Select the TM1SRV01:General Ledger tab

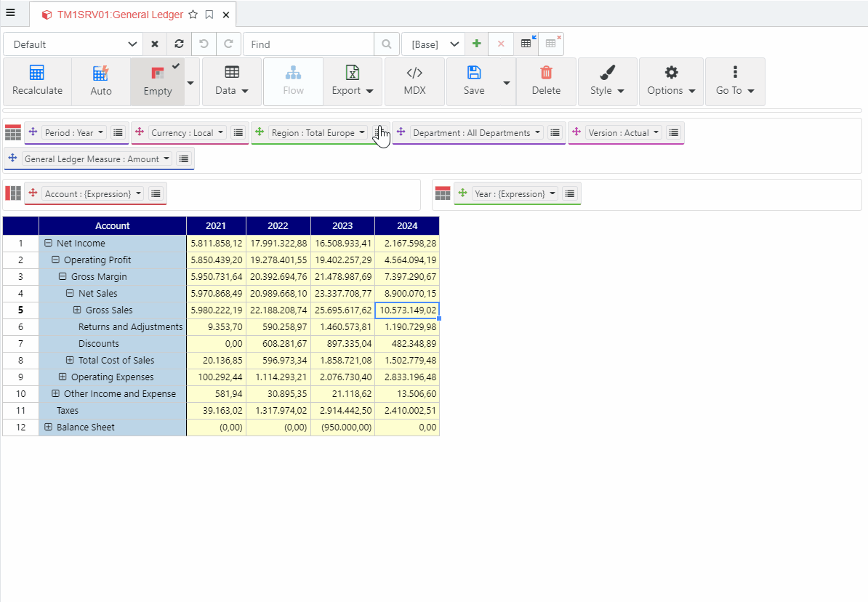pyautogui.click(x=120, y=15)
